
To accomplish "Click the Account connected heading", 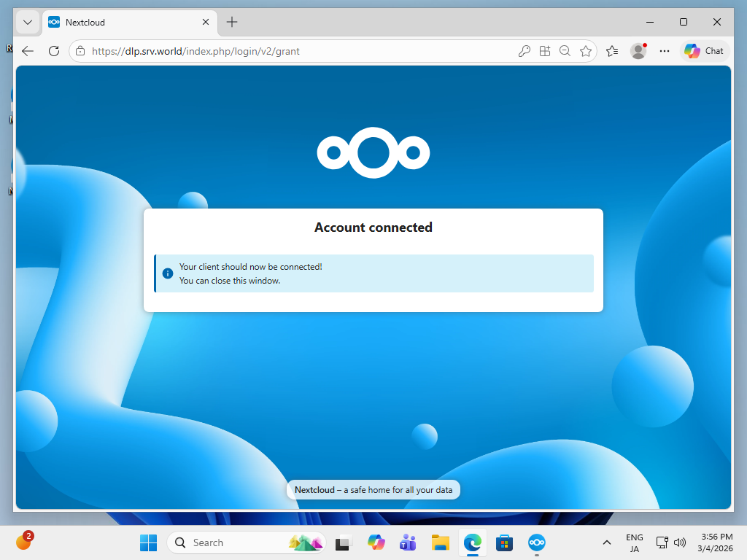I will [x=373, y=227].
